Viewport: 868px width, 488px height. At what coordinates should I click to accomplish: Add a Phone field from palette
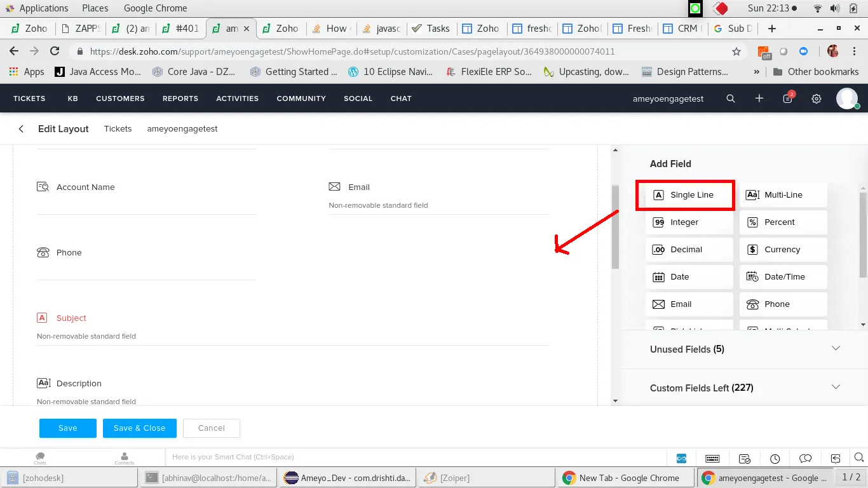pyautogui.click(x=783, y=304)
